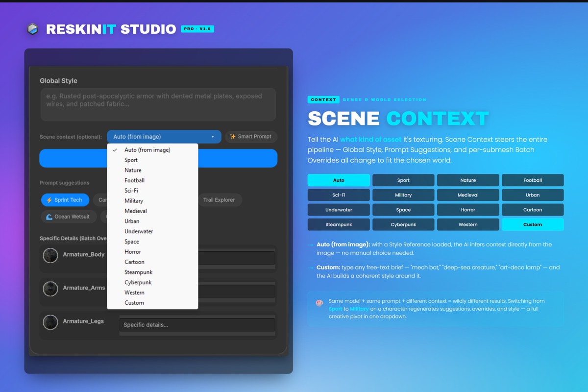Image resolution: width=588 pixels, height=392 pixels.
Task: Click the ReskinIt Studio cube logo icon
Action: (32, 29)
